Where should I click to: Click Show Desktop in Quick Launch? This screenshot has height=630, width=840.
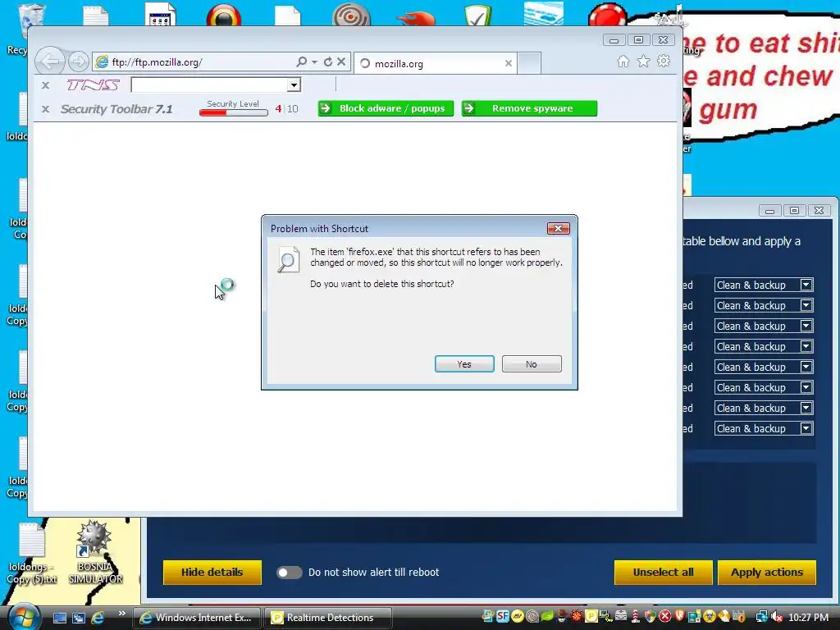(x=60, y=618)
